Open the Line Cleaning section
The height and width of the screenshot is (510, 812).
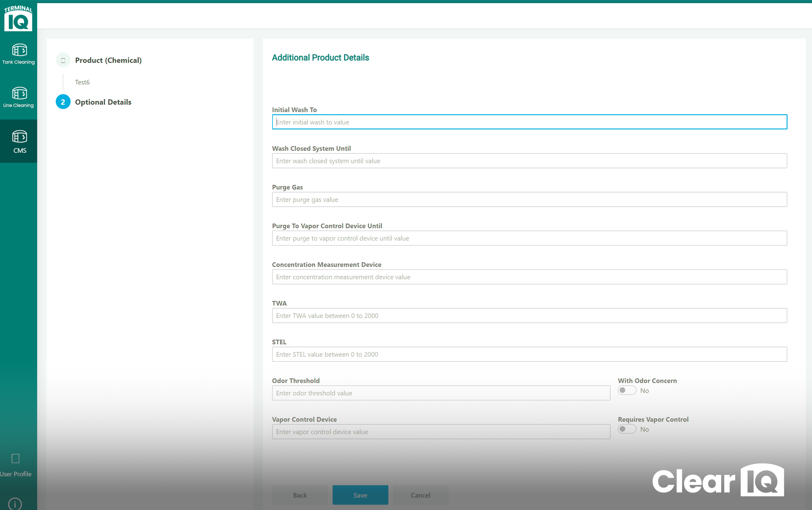[19, 97]
